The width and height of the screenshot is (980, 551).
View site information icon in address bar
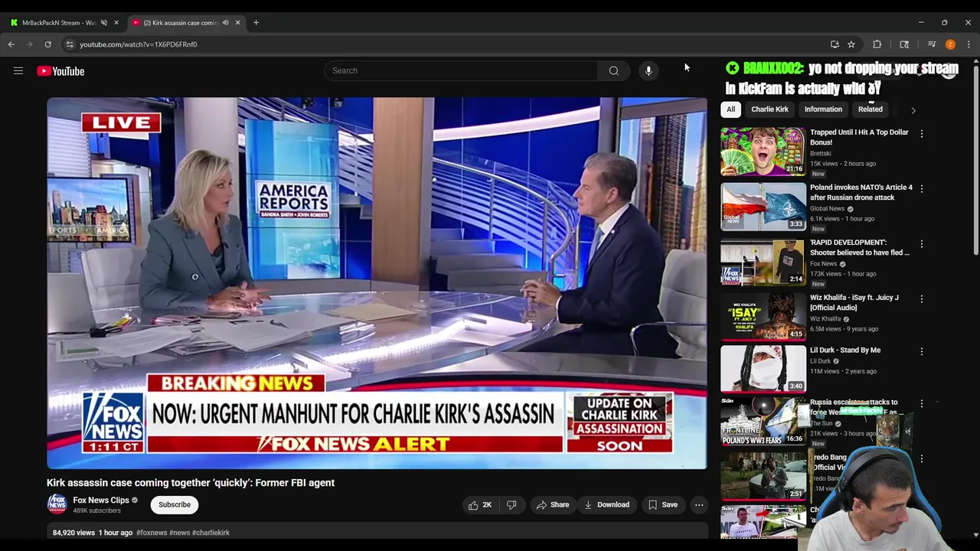pos(70,44)
